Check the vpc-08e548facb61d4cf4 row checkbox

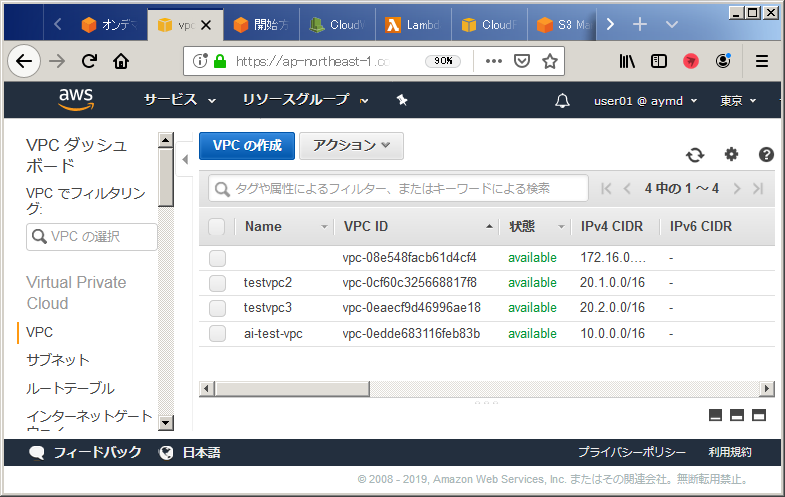click(217, 258)
